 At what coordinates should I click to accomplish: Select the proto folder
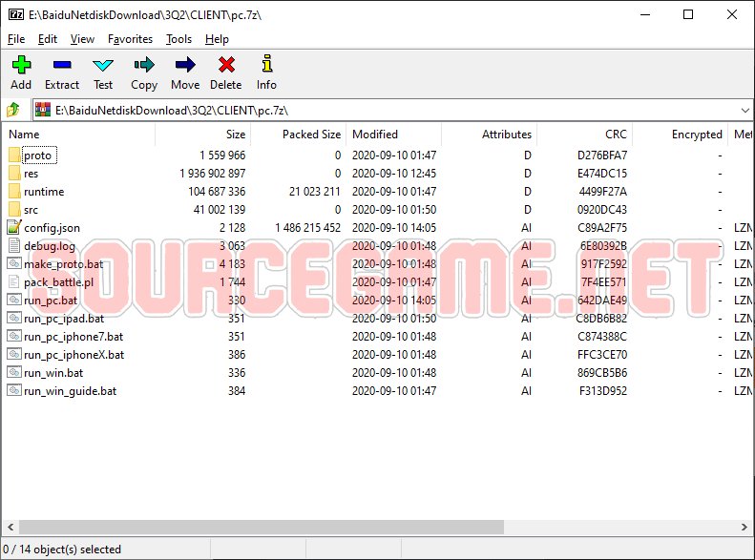(37, 155)
